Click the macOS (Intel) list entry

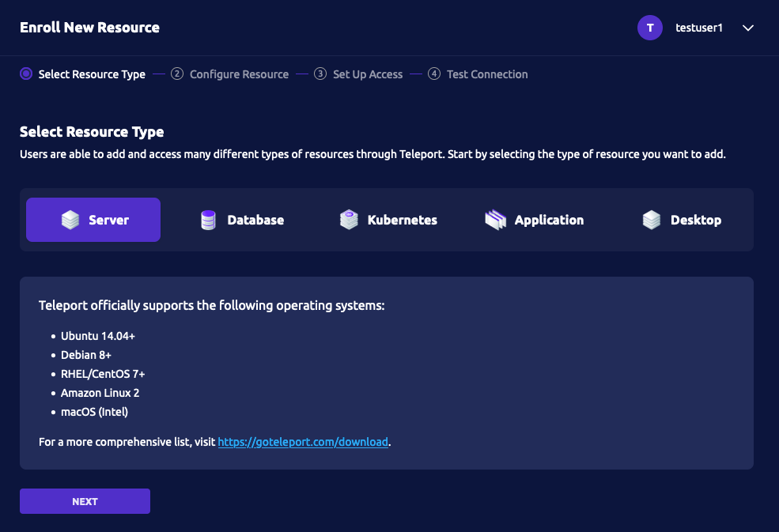tap(94, 412)
